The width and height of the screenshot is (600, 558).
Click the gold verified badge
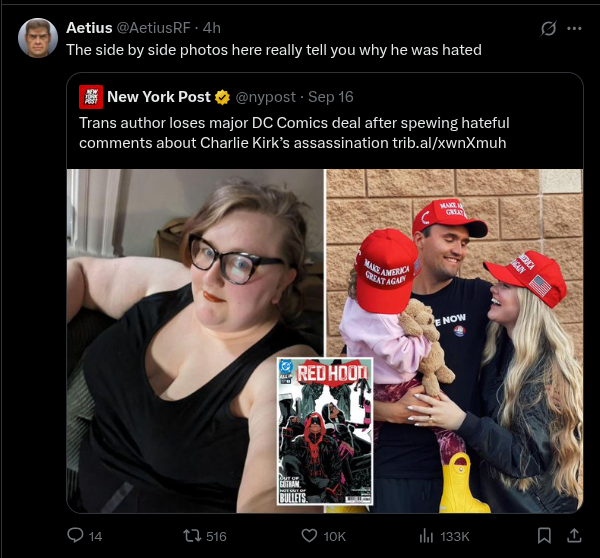[222, 97]
